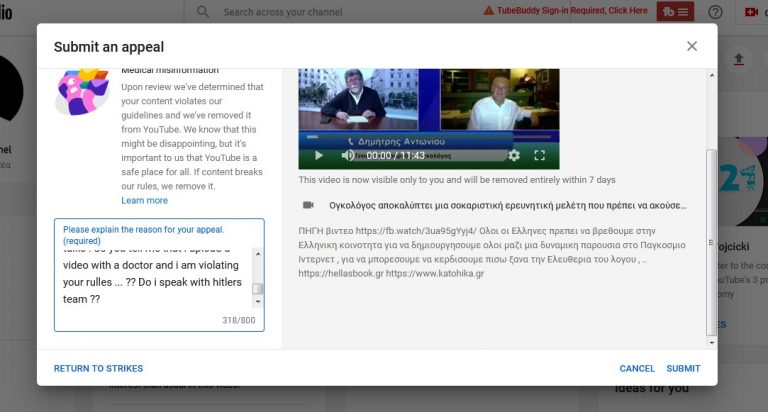Open video player settings gear
The image size is (768, 412).
[x=514, y=156]
